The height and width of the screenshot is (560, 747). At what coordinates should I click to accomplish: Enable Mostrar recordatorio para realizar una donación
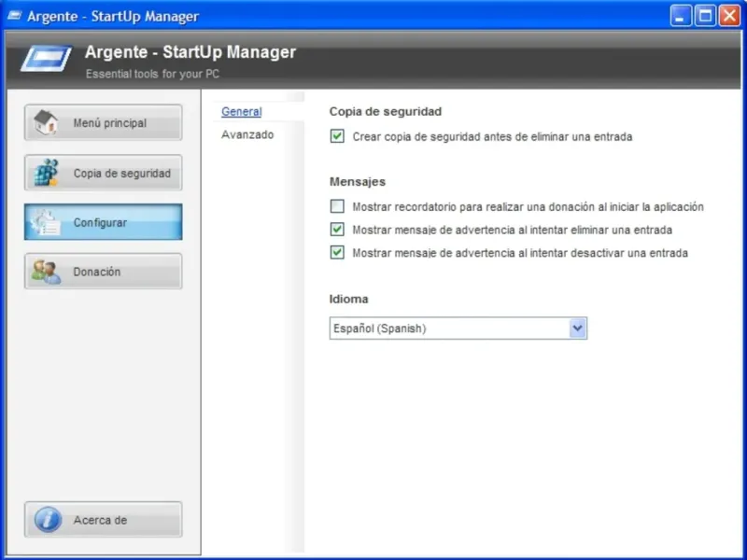click(x=337, y=206)
